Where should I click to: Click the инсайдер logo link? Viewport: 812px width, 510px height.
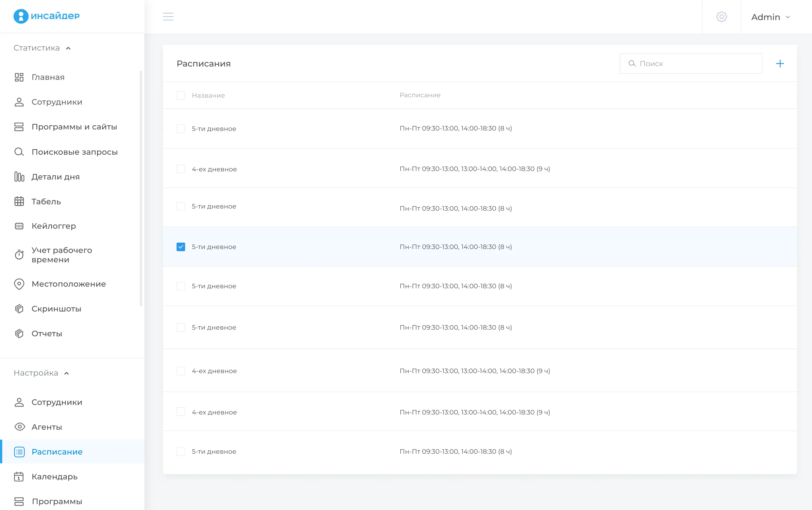47,16
